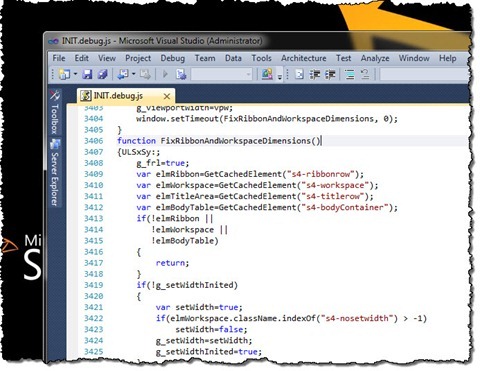Open the solution configurations combo box
Image resolution: width=480 pixels, height=371 pixels.
pyautogui.click(x=221, y=74)
